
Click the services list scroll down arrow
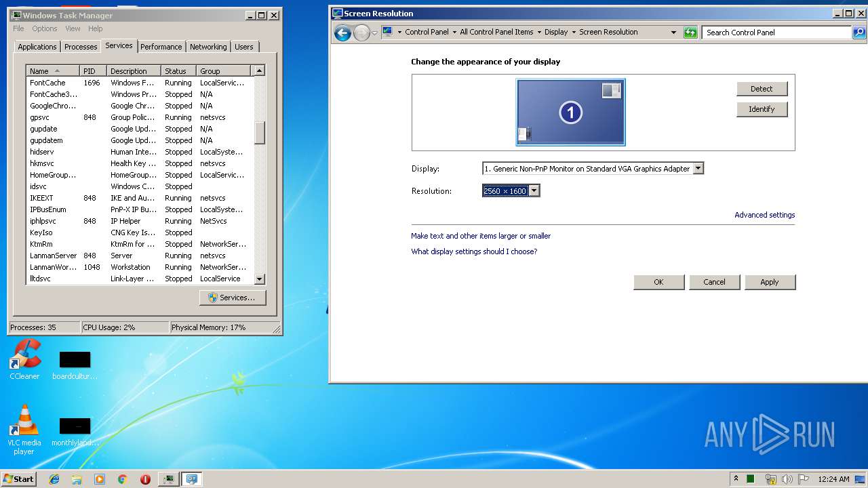pos(259,279)
